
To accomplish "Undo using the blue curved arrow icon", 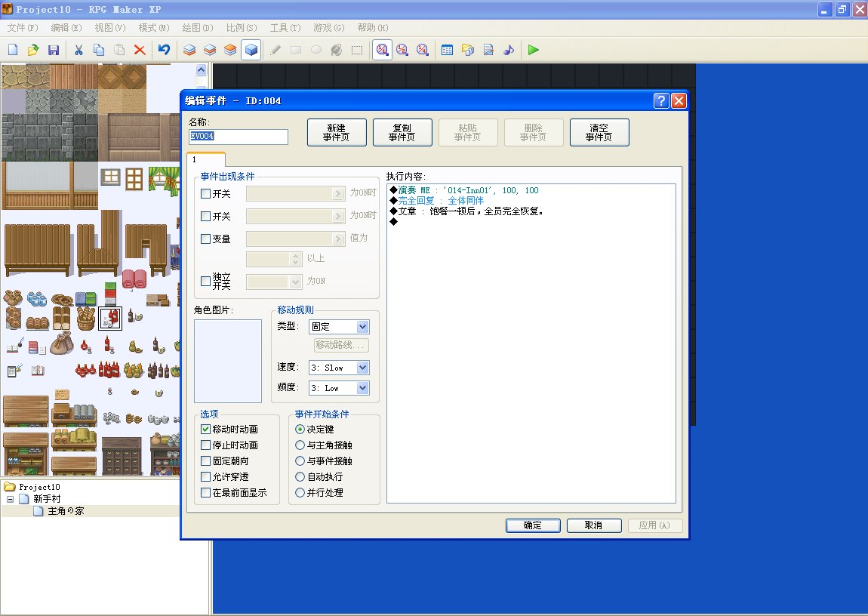I will 164,50.
